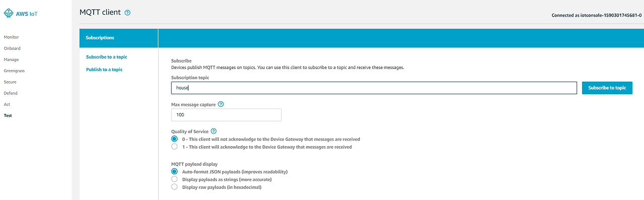The height and width of the screenshot is (200, 644).
Task: Open the Manage section in sidebar
Action: 11,59
